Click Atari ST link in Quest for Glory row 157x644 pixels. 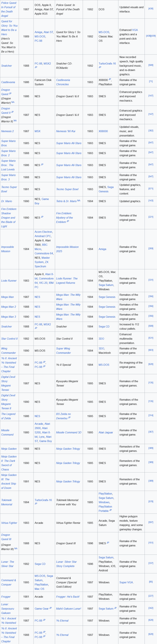click(x=48, y=32)
